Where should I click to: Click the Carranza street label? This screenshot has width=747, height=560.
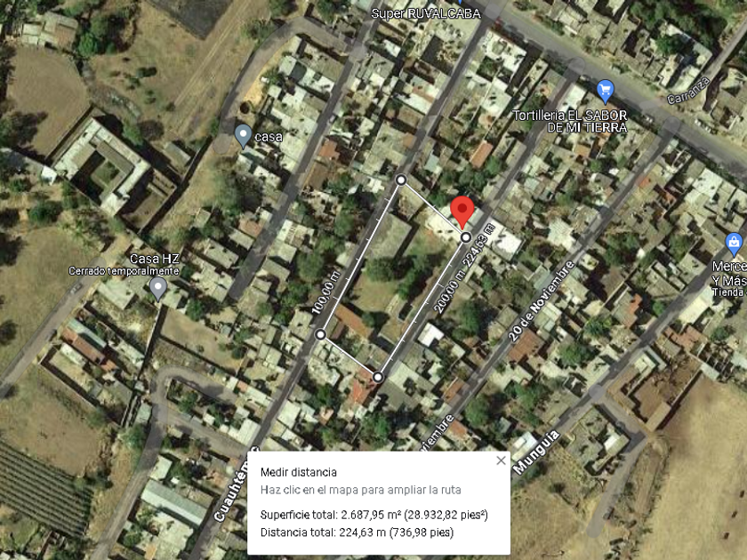coord(688,91)
